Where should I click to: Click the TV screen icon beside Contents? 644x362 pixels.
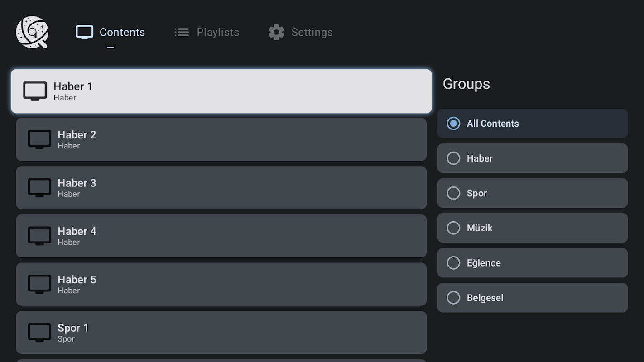coord(84,32)
